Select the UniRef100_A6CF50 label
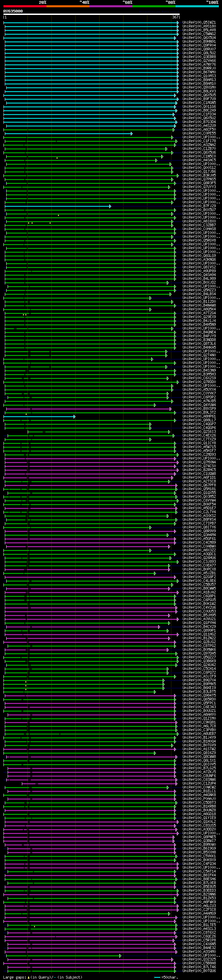Viewport: 222px width, 980px height. click(x=199, y=129)
